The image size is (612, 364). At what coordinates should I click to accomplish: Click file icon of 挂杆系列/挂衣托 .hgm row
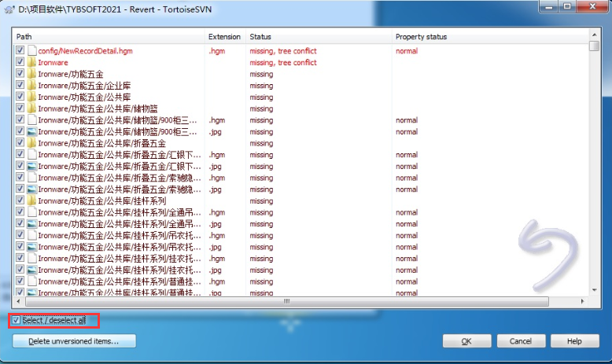point(31,259)
